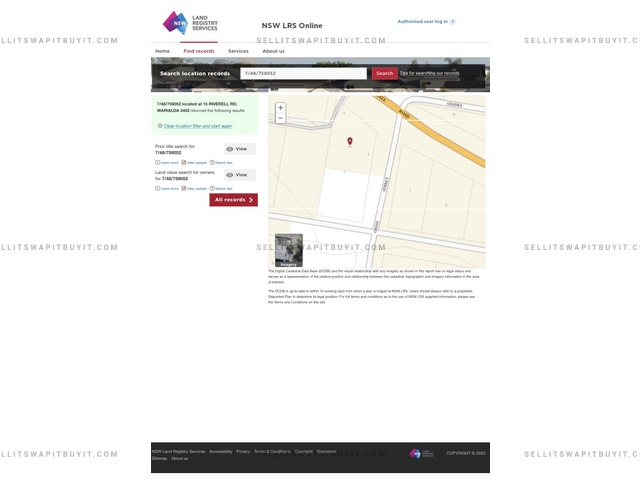Open the street view thumbnail on map
640x480 pixels.
click(x=289, y=250)
